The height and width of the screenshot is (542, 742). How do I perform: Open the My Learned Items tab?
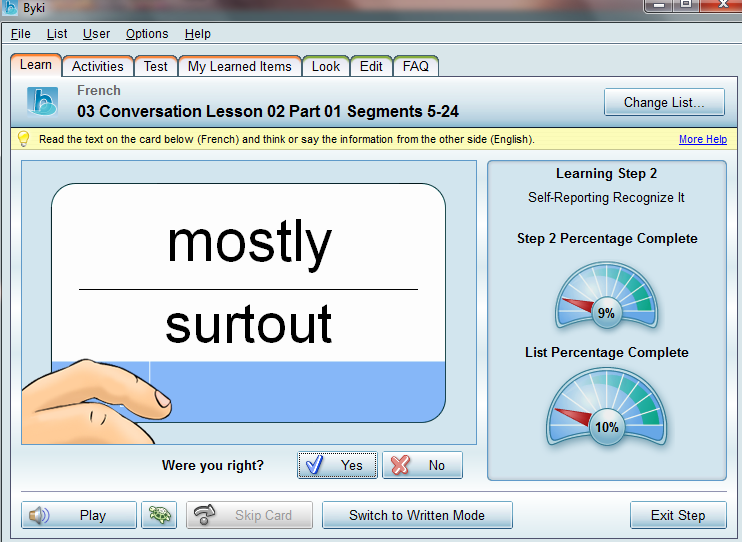pos(239,66)
